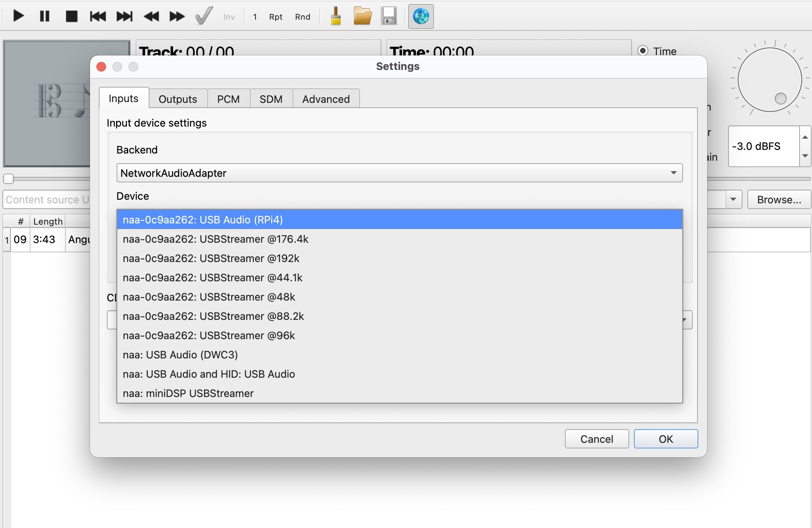
Task: Skip to the next track
Action: 125,16
